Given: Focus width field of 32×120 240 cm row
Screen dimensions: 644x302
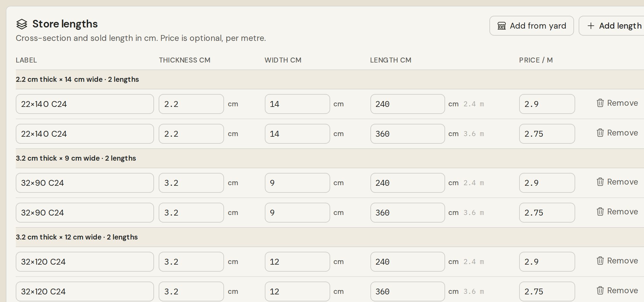Looking at the screenshot, I should coord(297,262).
